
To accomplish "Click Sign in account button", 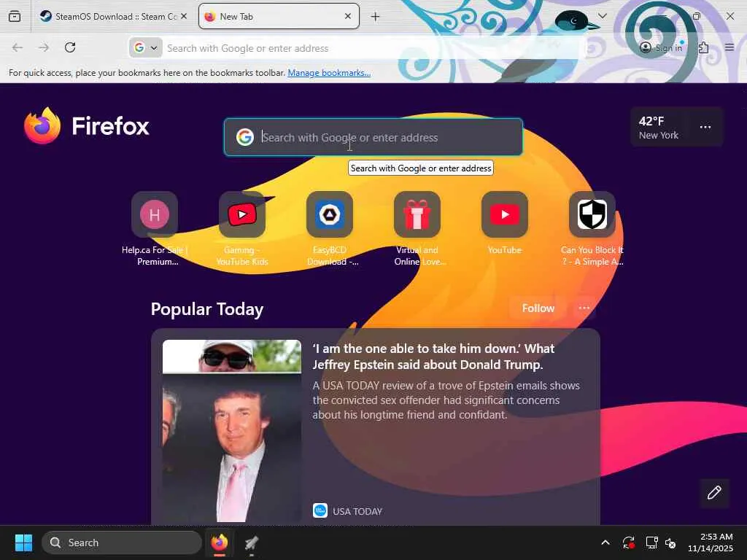I will [x=661, y=47].
